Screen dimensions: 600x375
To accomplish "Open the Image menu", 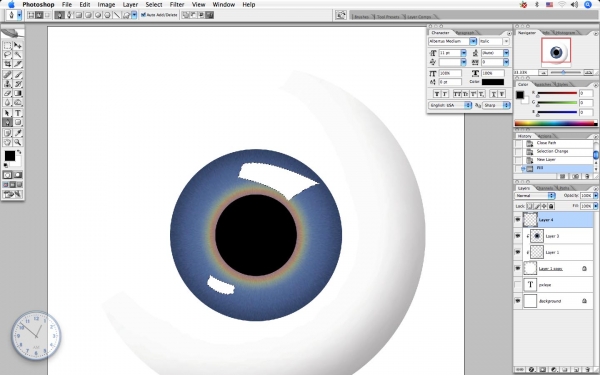I will (106, 5).
